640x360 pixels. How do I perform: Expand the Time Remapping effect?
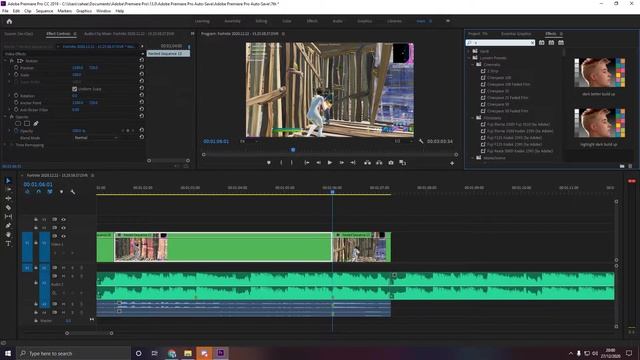pyautogui.click(x=5, y=145)
